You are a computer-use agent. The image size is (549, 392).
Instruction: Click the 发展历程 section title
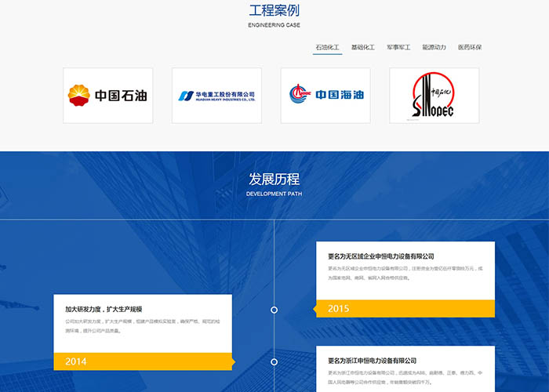click(274, 180)
